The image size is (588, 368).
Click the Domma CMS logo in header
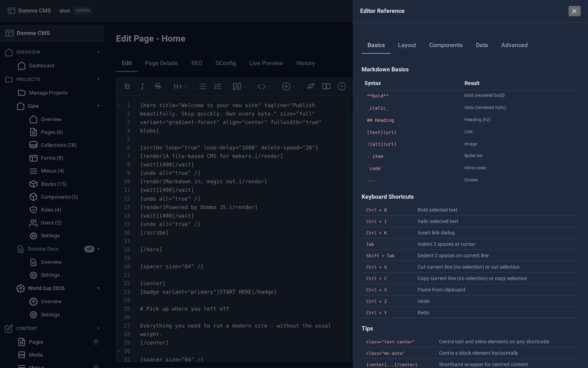pos(29,11)
